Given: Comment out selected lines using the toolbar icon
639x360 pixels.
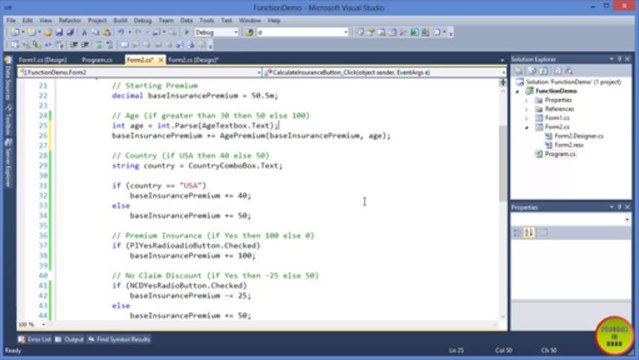Looking at the screenshot, I should click(99, 44).
